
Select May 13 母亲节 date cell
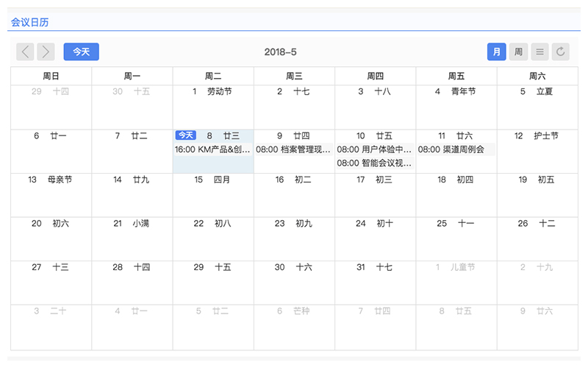51,194
